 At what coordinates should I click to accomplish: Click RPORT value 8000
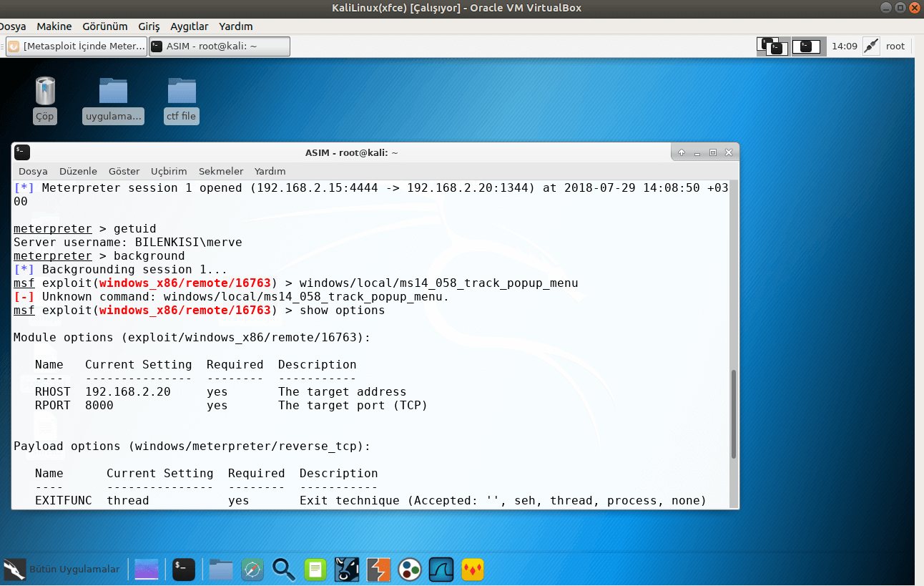[99, 406]
